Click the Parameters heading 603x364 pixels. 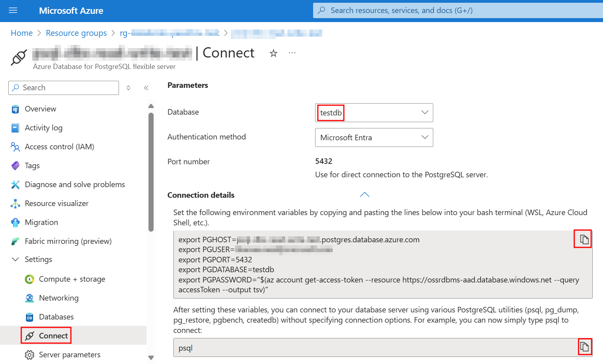click(187, 85)
